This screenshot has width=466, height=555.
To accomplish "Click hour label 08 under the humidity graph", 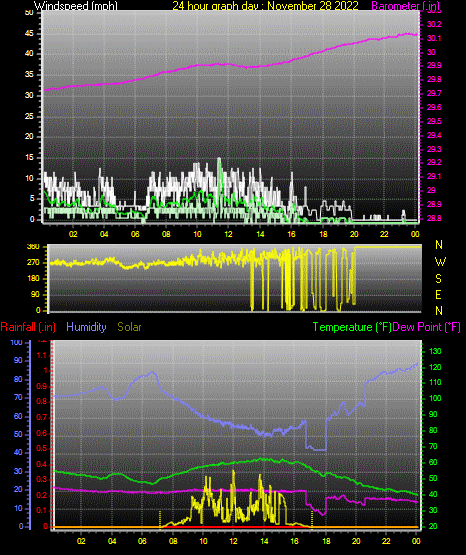I will (173, 542).
